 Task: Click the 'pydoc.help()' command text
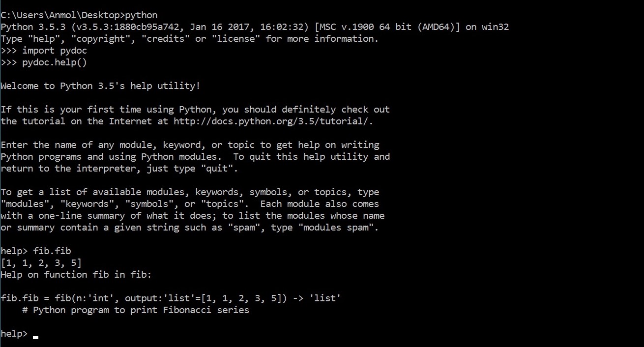54,62
